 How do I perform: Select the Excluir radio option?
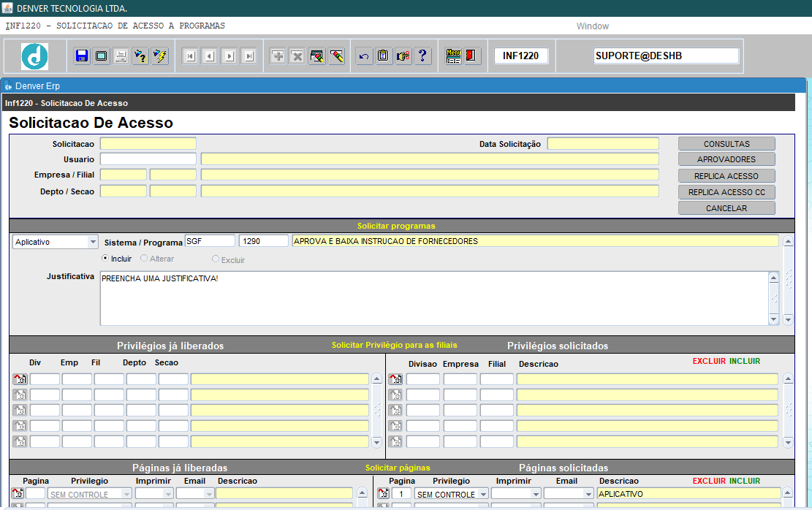pos(216,259)
